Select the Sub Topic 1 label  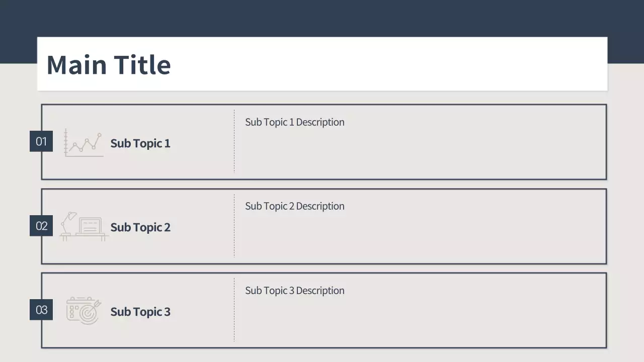click(140, 143)
